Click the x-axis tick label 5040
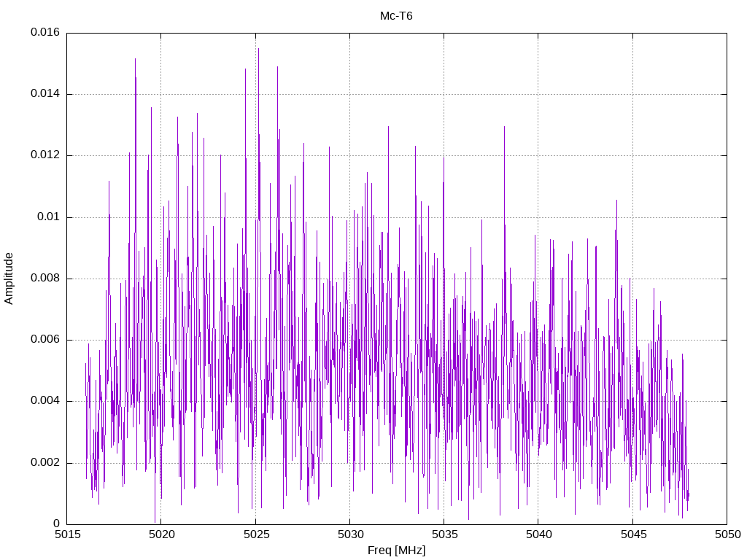 pos(539,534)
